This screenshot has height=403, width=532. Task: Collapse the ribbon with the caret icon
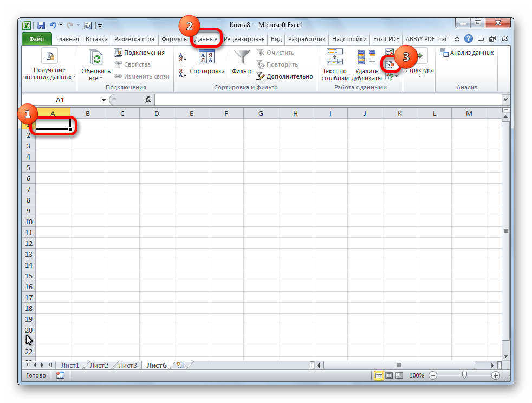pos(457,38)
